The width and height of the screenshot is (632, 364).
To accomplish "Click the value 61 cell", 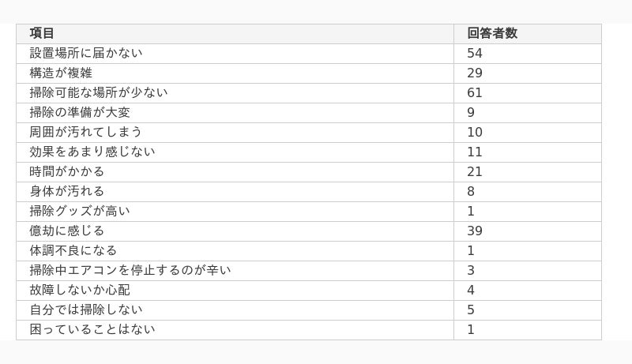I will (x=528, y=92).
